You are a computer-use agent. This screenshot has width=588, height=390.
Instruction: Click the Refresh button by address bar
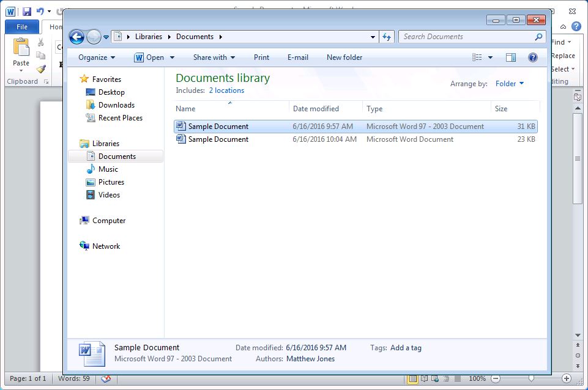387,37
